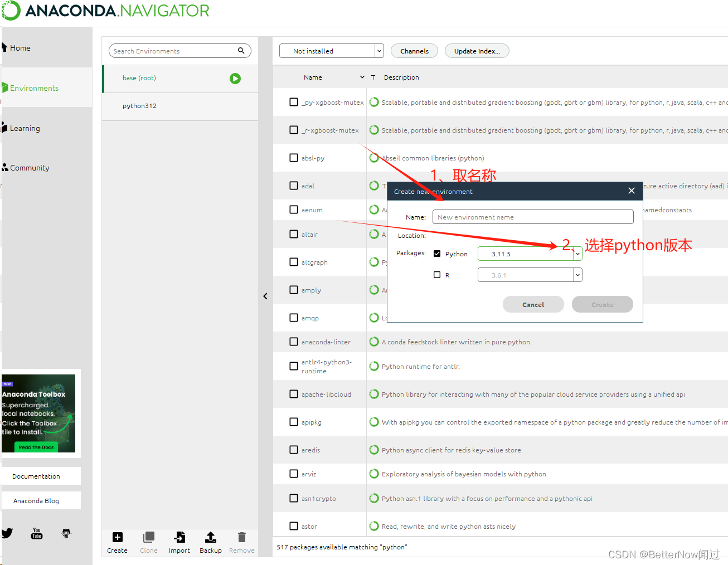Click status circle icon for arviz

pos(374,474)
